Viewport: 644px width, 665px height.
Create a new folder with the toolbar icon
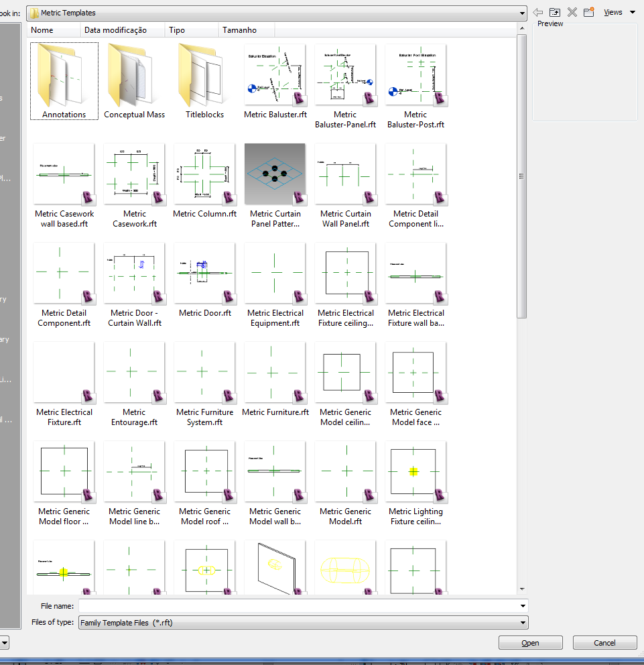pos(589,12)
